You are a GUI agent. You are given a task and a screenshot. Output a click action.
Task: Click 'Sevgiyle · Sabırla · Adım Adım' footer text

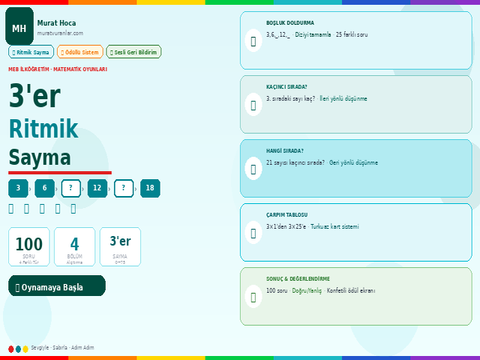click(62, 347)
